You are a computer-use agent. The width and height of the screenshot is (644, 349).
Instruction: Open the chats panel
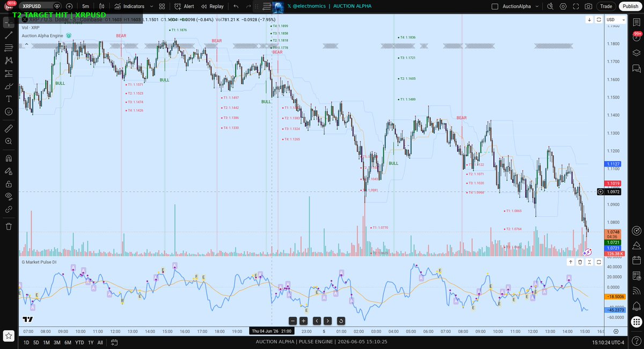tap(636, 69)
